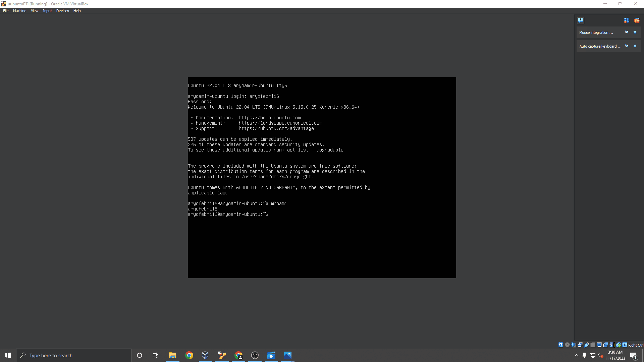Image resolution: width=644 pixels, height=362 pixels.
Task: Click inside the Ubuntu terminal screen
Action: 322,178
